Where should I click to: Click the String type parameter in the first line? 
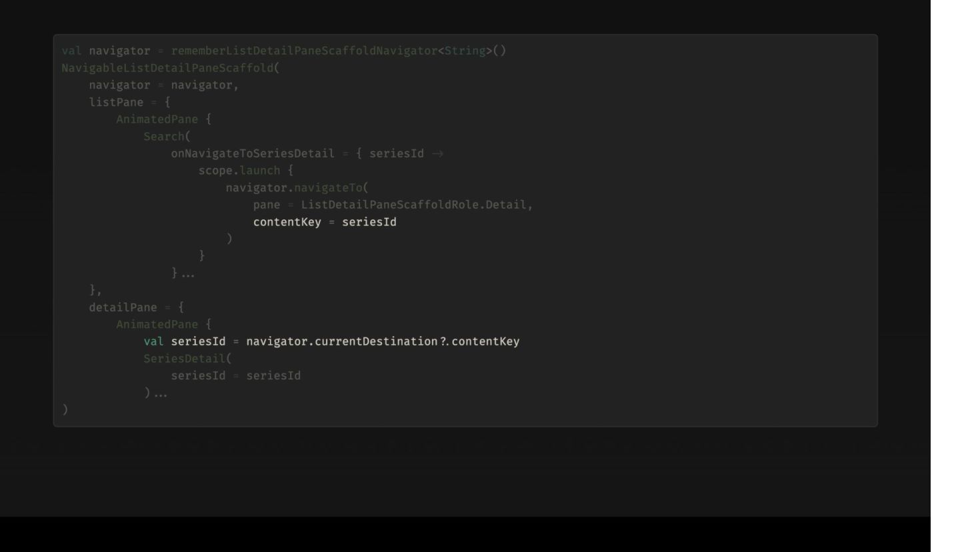[x=465, y=51]
